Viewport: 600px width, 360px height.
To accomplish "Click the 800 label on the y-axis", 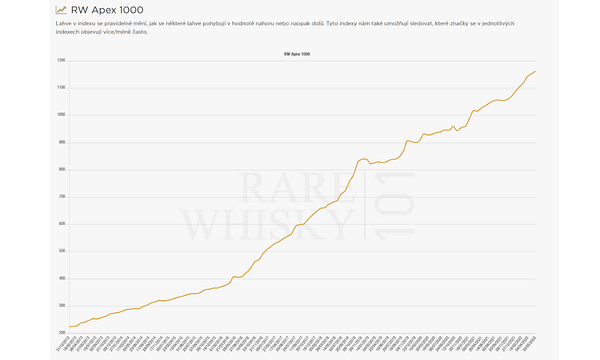I will (62, 169).
